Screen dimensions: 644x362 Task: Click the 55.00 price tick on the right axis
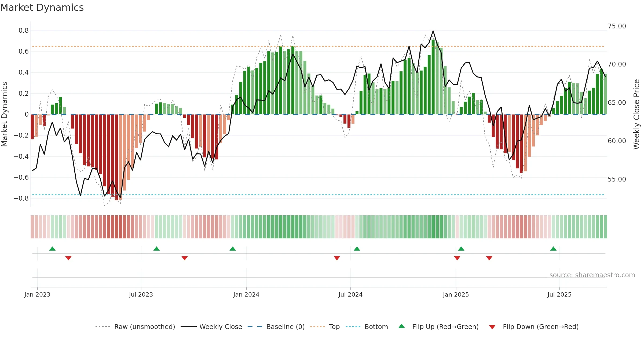click(x=617, y=179)
